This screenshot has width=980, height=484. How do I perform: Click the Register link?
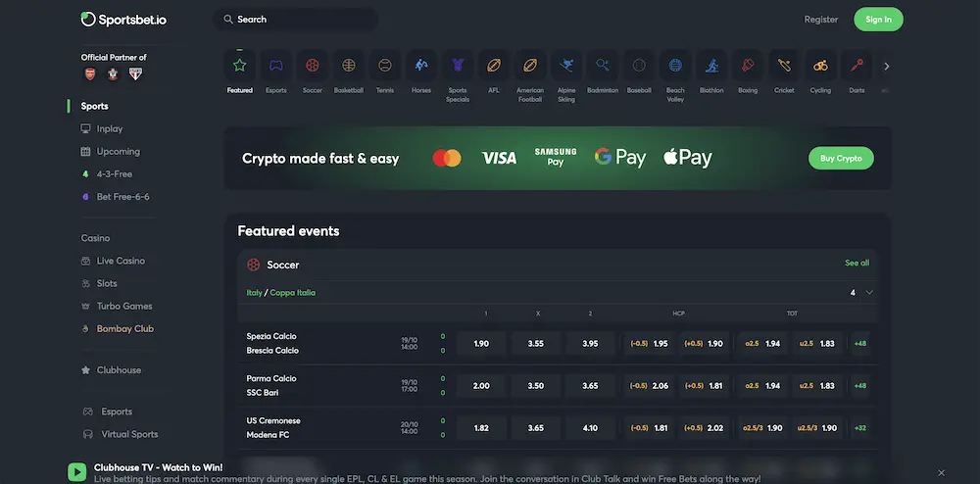(x=820, y=20)
